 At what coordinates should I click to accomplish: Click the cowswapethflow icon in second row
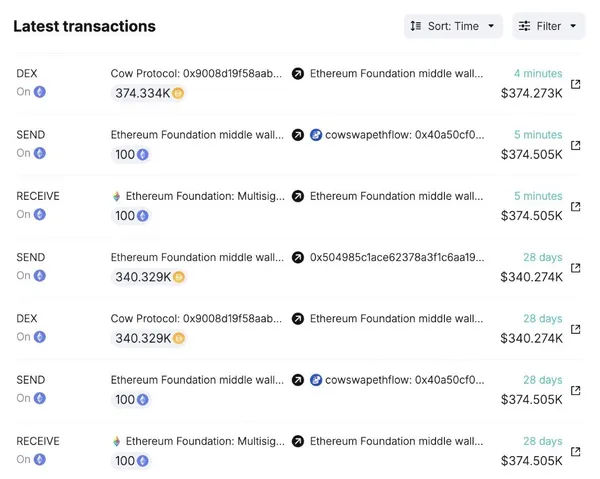click(316, 135)
